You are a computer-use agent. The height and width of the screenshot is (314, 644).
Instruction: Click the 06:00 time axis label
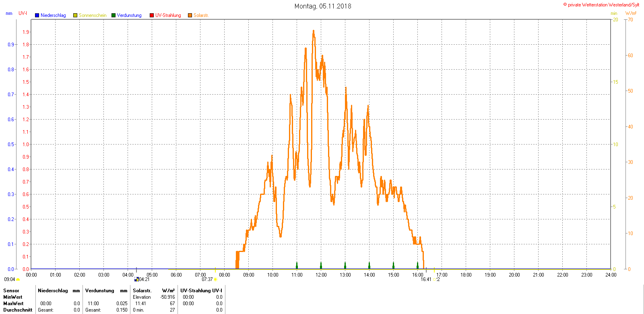click(x=176, y=275)
